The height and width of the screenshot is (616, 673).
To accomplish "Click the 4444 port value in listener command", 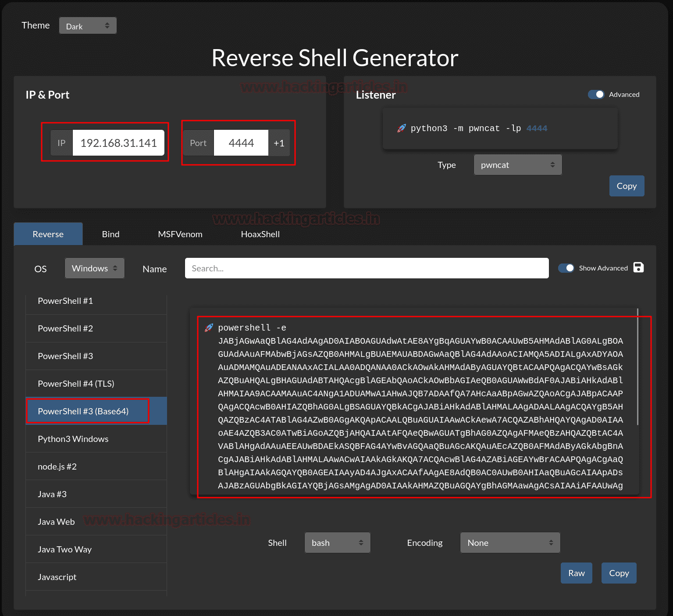I will click(537, 128).
